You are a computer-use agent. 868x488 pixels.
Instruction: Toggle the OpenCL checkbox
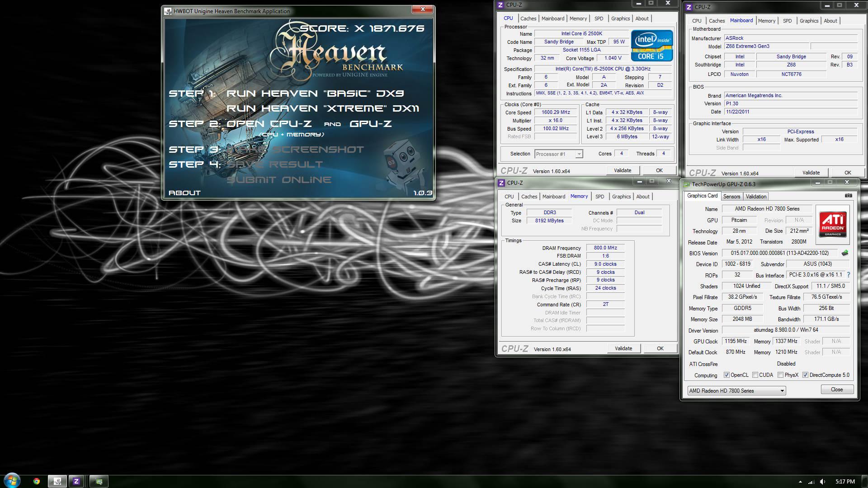(x=726, y=375)
